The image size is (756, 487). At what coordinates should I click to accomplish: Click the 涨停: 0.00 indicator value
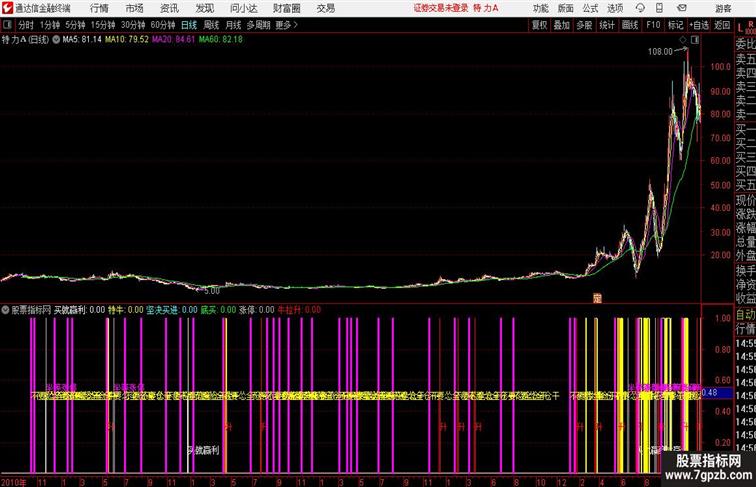[257, 310]
